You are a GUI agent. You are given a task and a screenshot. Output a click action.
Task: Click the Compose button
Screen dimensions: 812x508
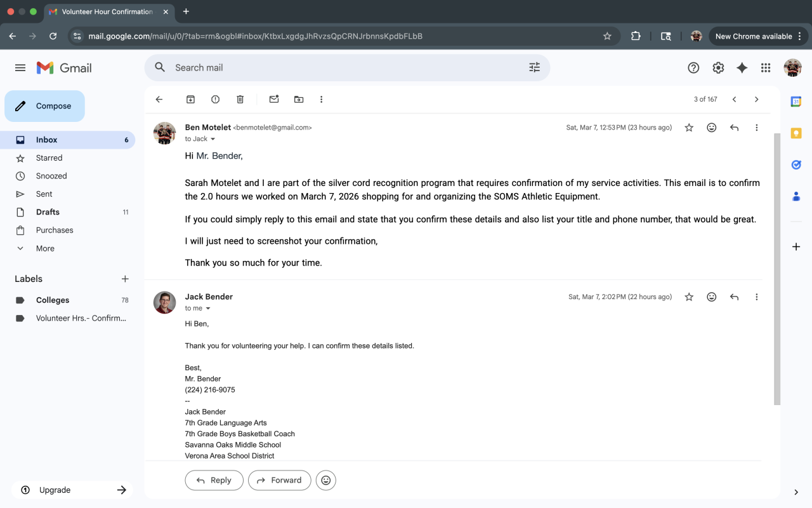[x=44, y=106]
